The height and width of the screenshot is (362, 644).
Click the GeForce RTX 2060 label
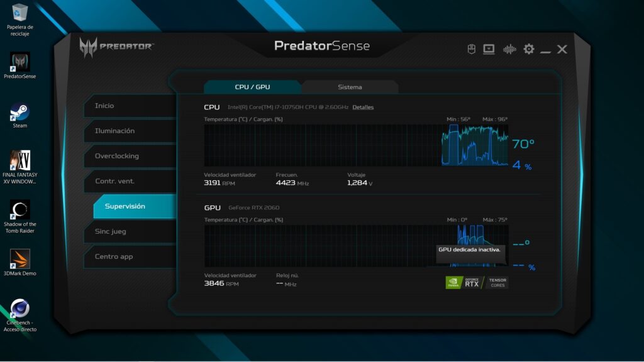pyautogui.click(x=254, y=207)
